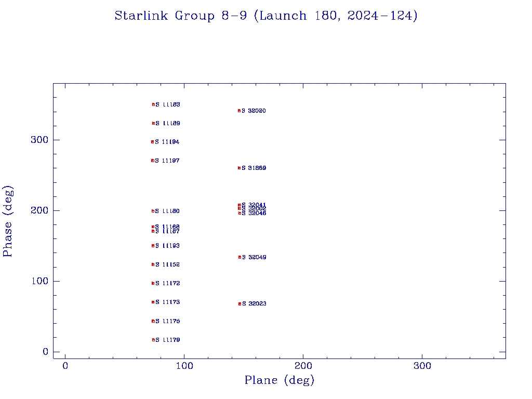
Task: Click the satellite label 'S 11175'
Action: [168, 321]
